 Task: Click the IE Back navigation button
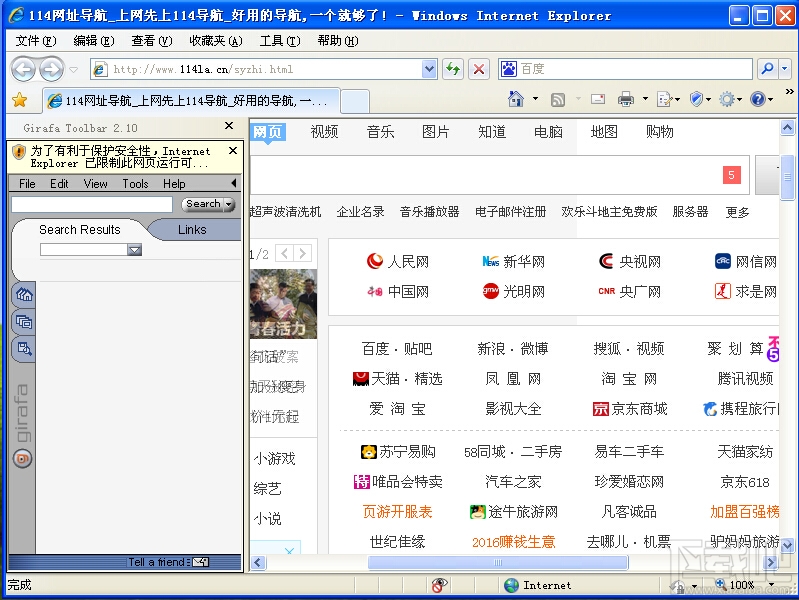pos(23,69)
